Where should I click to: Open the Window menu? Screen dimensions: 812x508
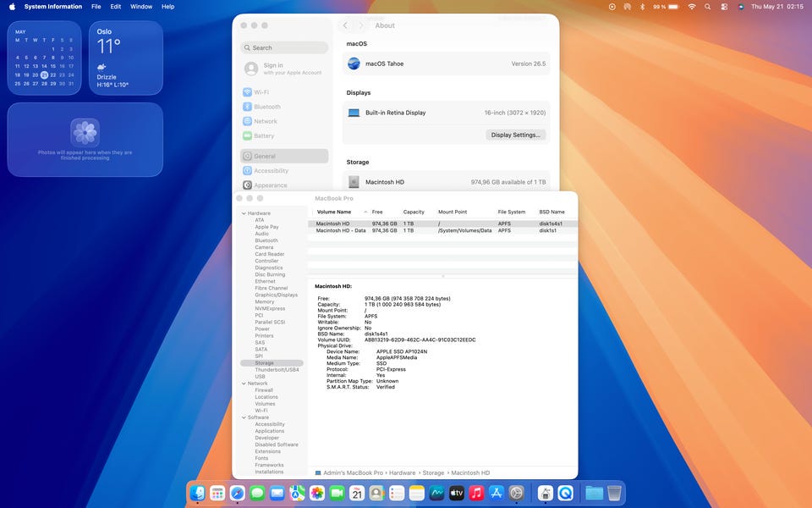(x=141, y=7)
